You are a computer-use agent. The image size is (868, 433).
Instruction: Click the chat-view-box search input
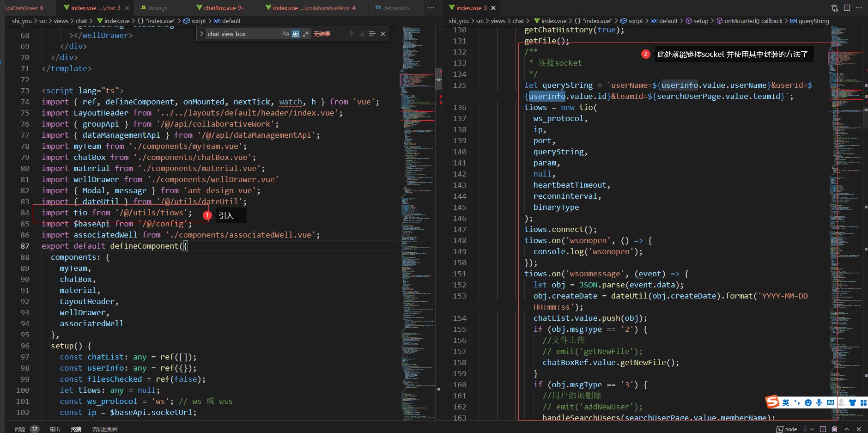(x=243, y=34)
